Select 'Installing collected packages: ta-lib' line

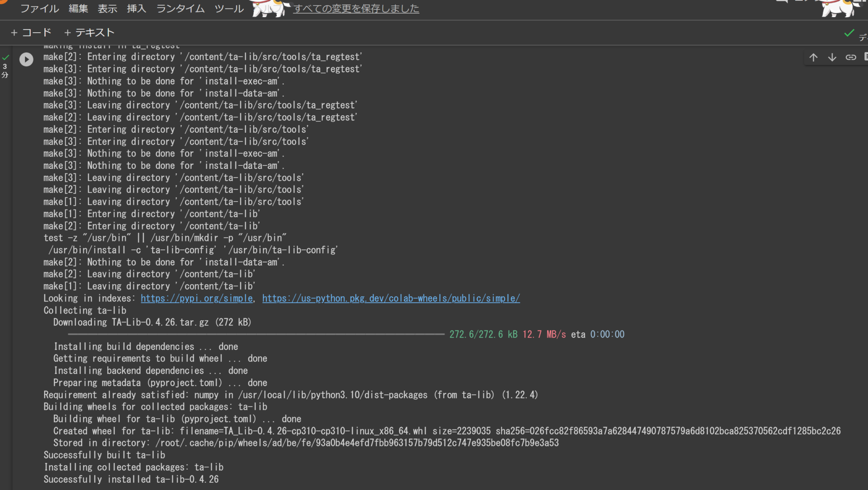134,467
